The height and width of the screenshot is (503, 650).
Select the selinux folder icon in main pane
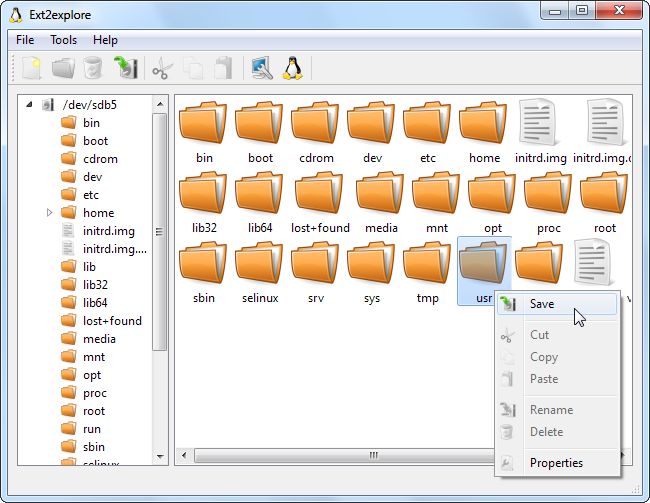(260, 263)
